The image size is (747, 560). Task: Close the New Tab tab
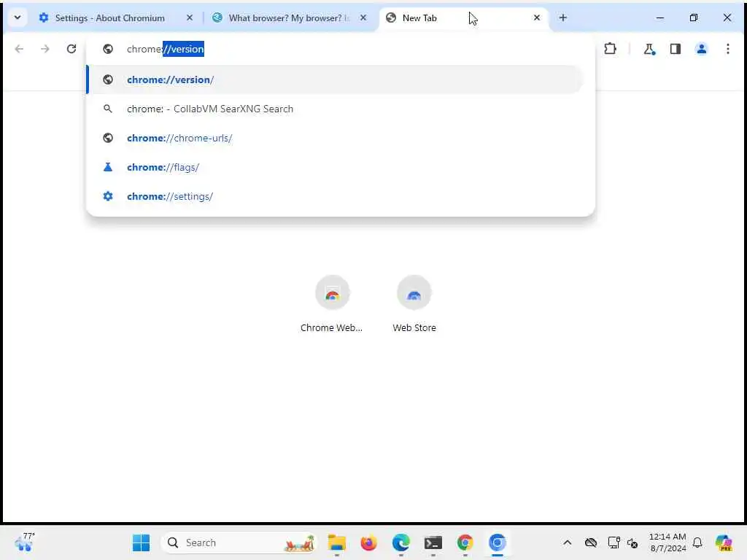pyautogui.click(x=537, y=17)
